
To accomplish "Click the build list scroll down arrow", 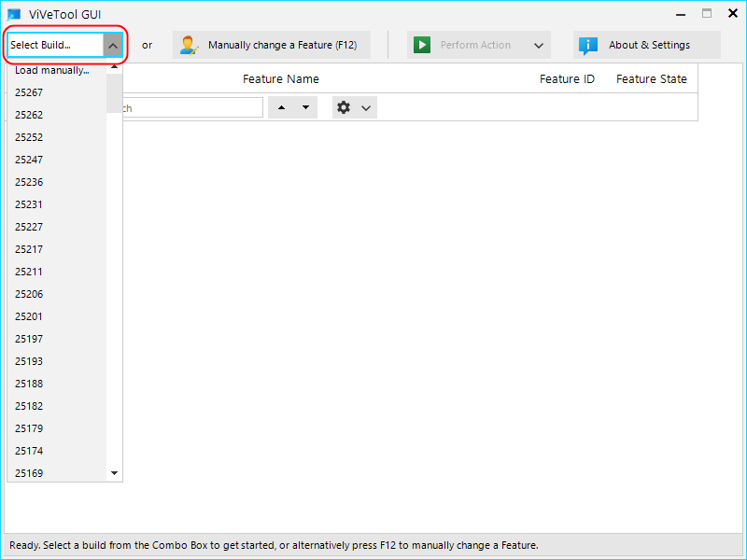I will coord(114,473).
